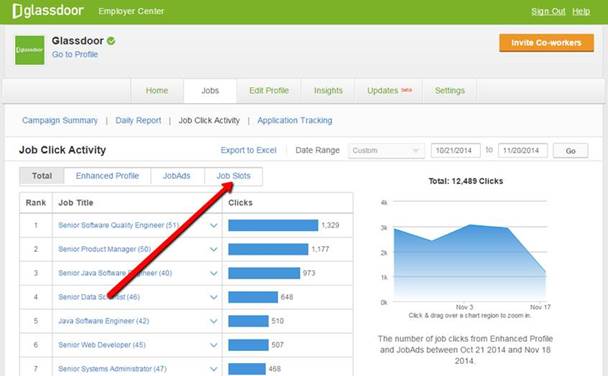Screen dimensions: 608x376
Task: Click the Go button for date range
Action: [x=570, y=151]
